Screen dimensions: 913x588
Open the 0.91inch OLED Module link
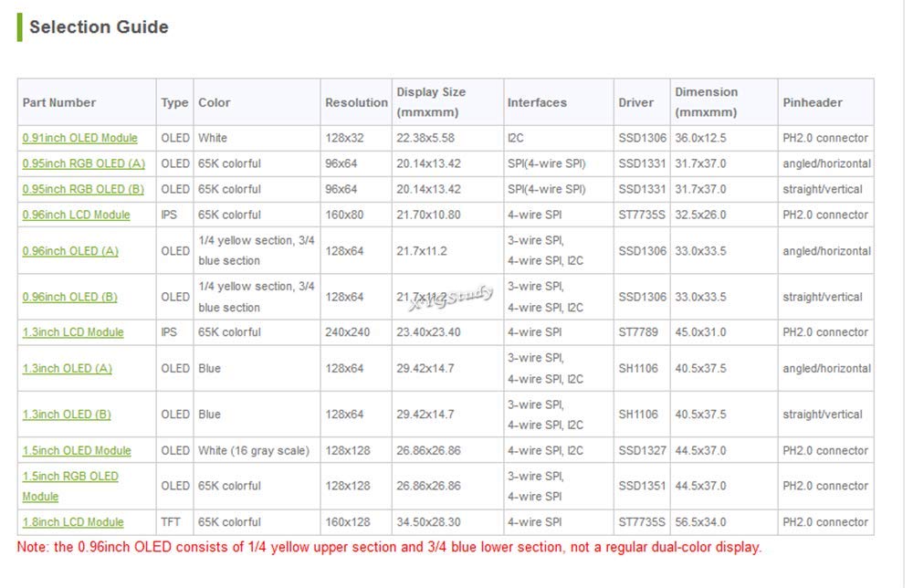coord(79,138)
